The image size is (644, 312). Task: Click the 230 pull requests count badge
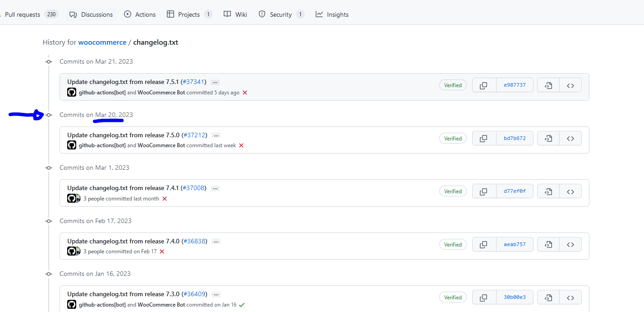[x=51, y=14]
